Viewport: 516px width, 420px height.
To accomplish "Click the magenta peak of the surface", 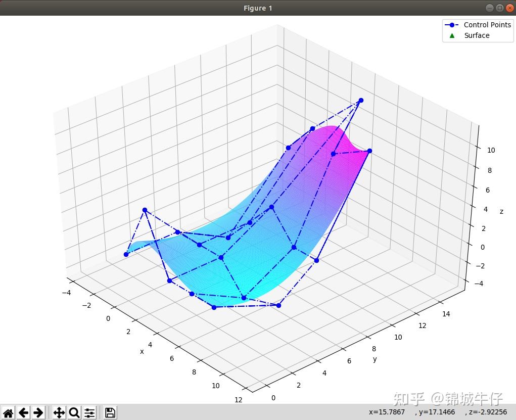I will click(333, 128).
